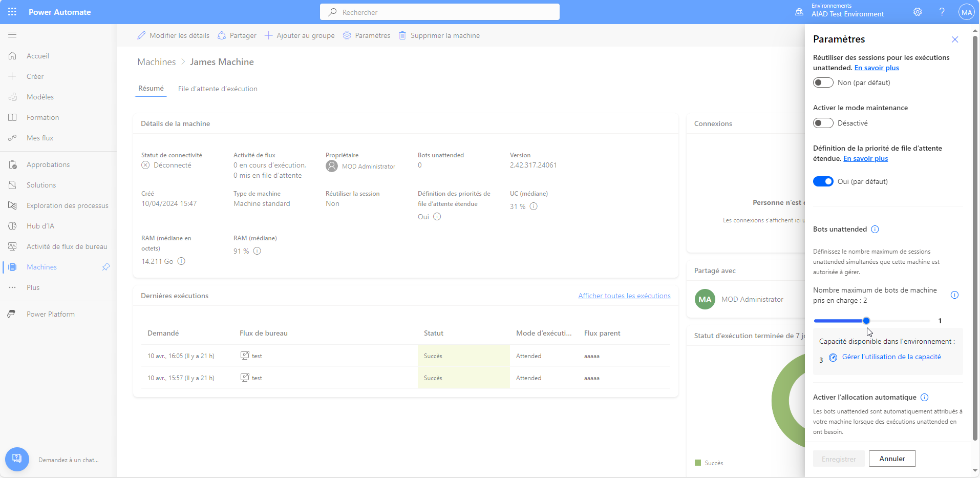Click the unattended bots slider track right end
Screen dimensions: 980x478
(928, 321)
